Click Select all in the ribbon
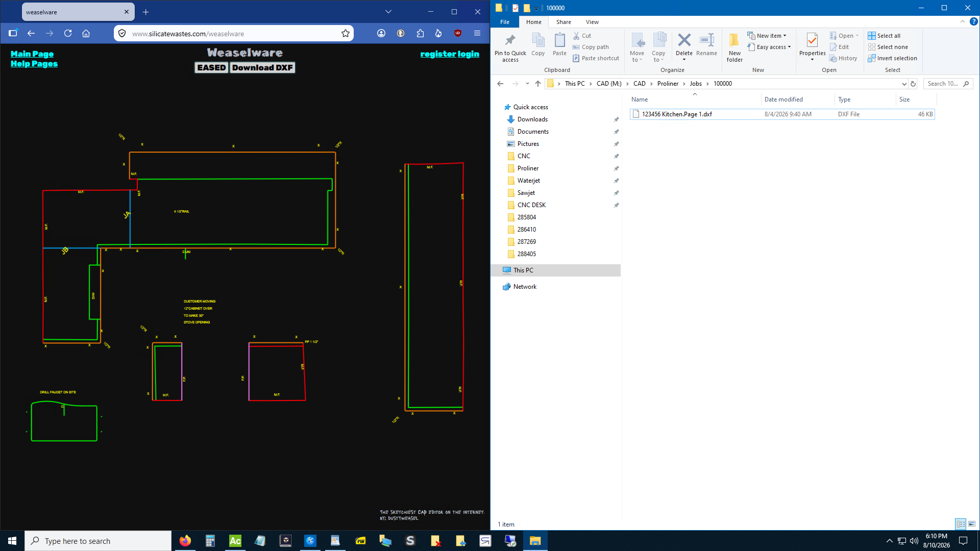This screenshot has width=980, height=551. [x=884, y=36]
